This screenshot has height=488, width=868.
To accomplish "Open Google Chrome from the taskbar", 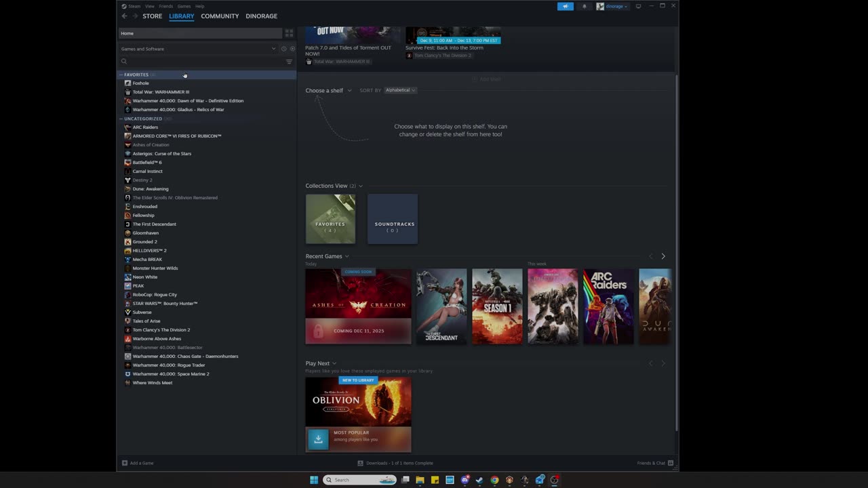I will coord(494,480).
